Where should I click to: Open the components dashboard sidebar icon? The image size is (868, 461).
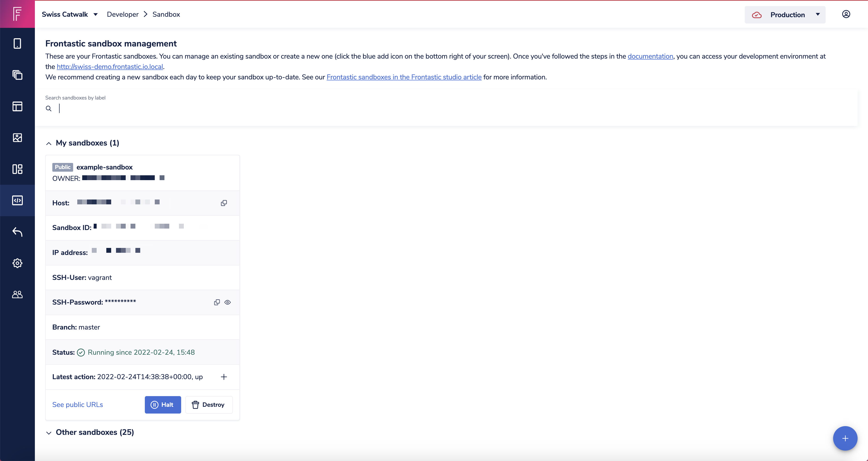click(x=17, y=169)
